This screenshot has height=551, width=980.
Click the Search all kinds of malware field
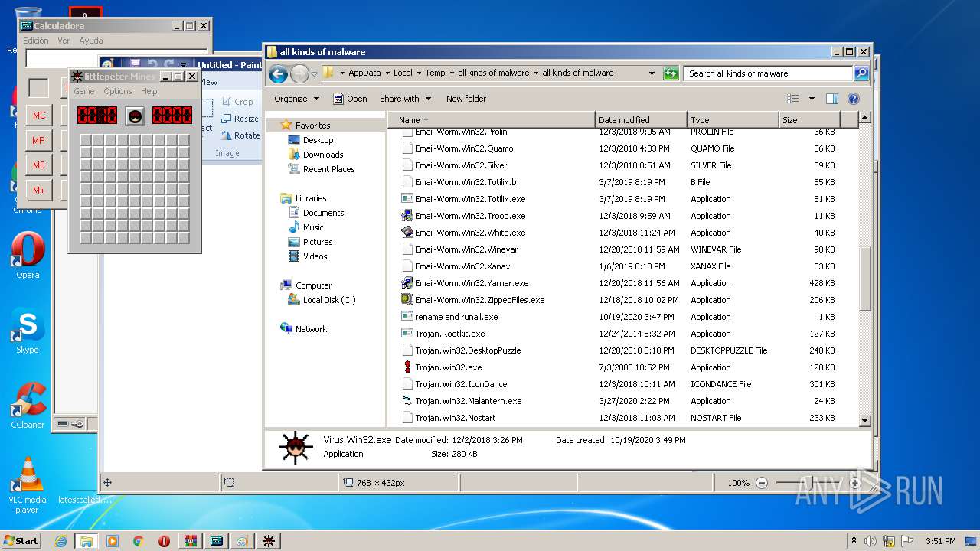(768, 73)
